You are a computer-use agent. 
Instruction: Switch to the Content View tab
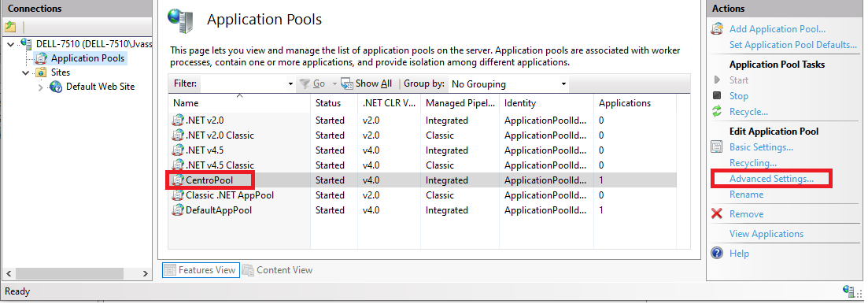tap(277, 270)
